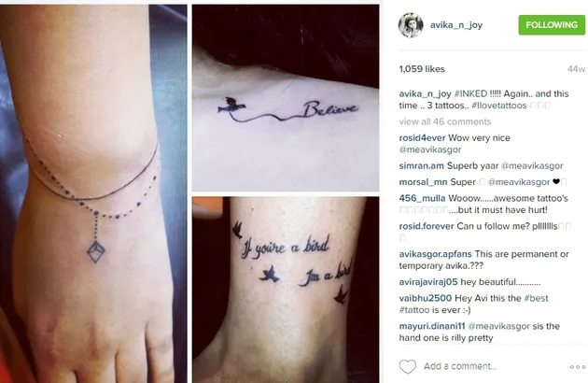Click the heart like icon
The image size is (588, 383).
407,366
